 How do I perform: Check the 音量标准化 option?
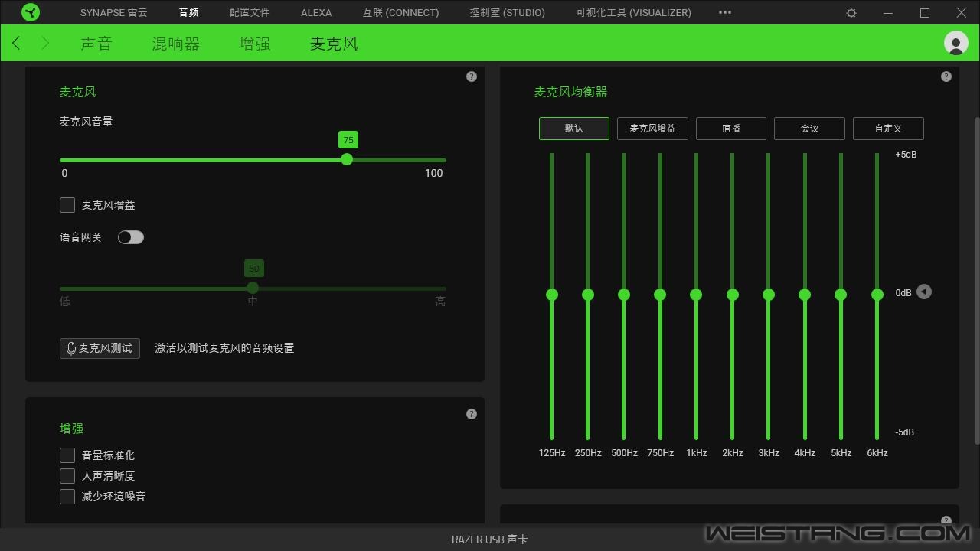(x=67, y=455)
